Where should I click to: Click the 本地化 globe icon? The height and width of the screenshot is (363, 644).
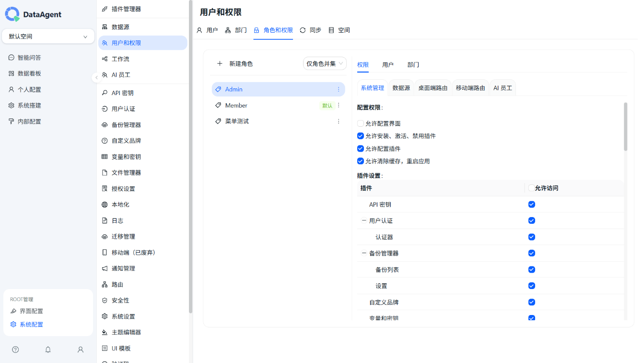coord(105,205)
